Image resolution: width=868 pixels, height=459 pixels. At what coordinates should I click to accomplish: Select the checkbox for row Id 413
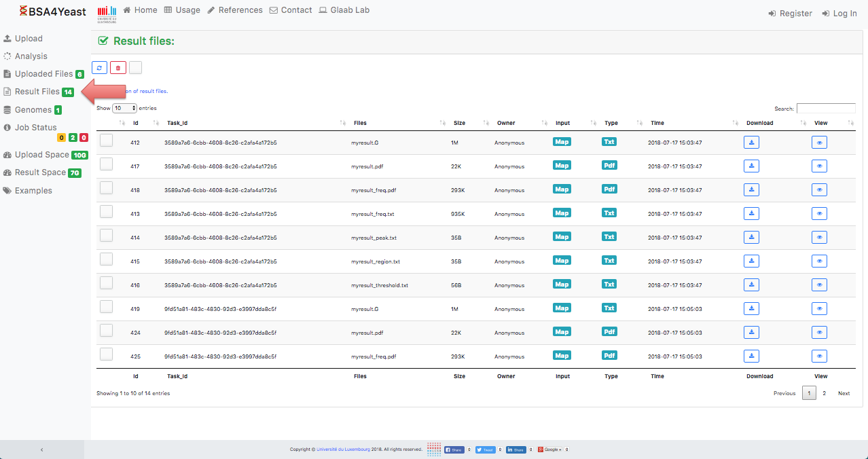pos(106,212)
